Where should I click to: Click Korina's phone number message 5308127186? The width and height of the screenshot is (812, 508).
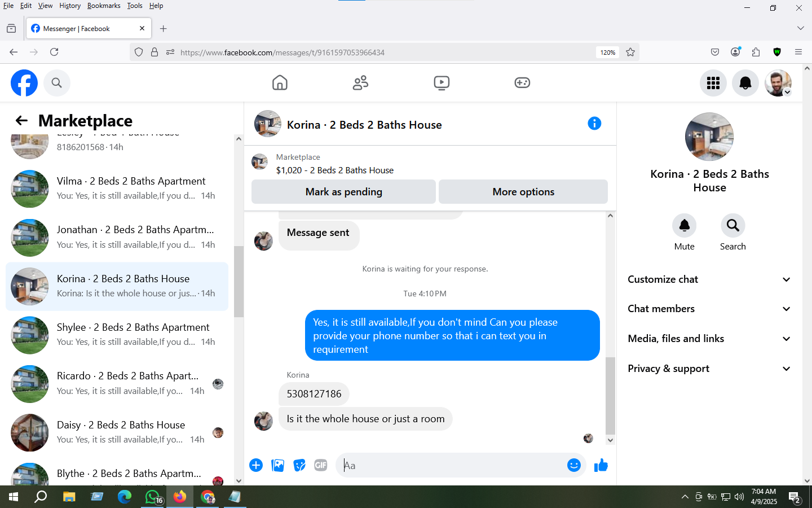click(314, 394)
